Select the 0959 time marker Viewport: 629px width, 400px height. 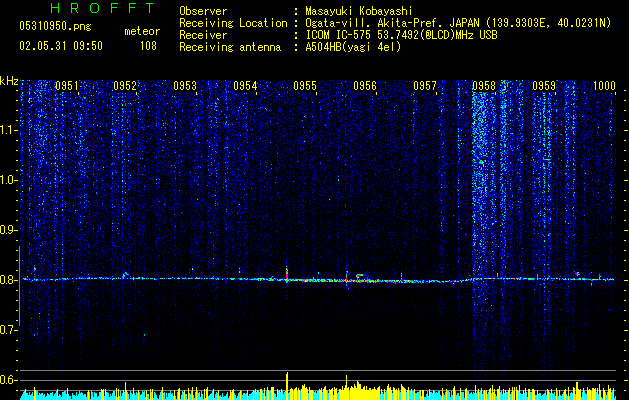point(544,85)
